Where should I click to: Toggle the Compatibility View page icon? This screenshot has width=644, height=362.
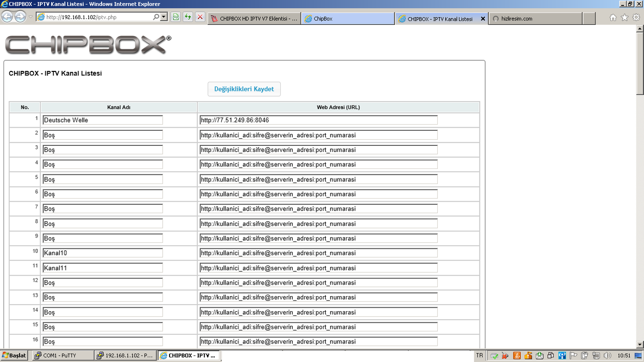click(x=176, y=17)
